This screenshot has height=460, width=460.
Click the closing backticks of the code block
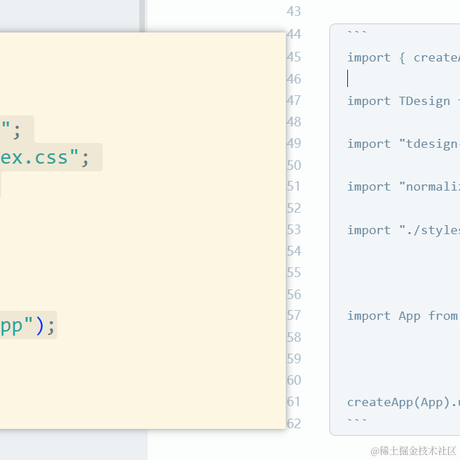pos(357,420)
